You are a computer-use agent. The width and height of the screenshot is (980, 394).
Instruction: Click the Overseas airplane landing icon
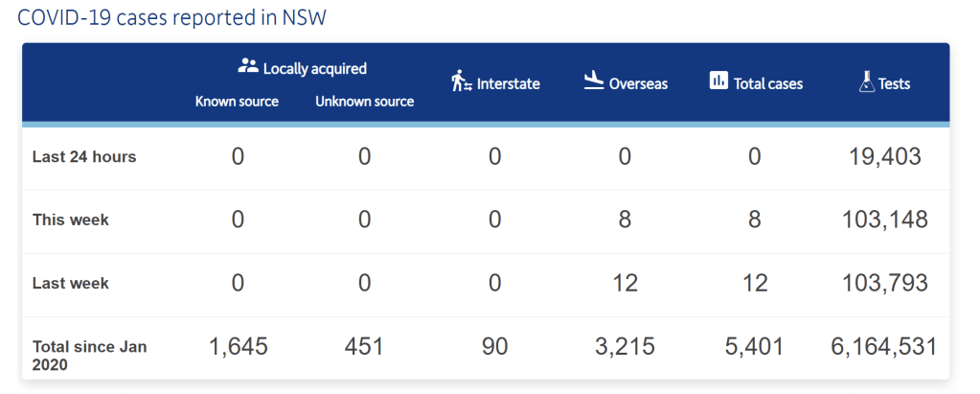point(594,82)
